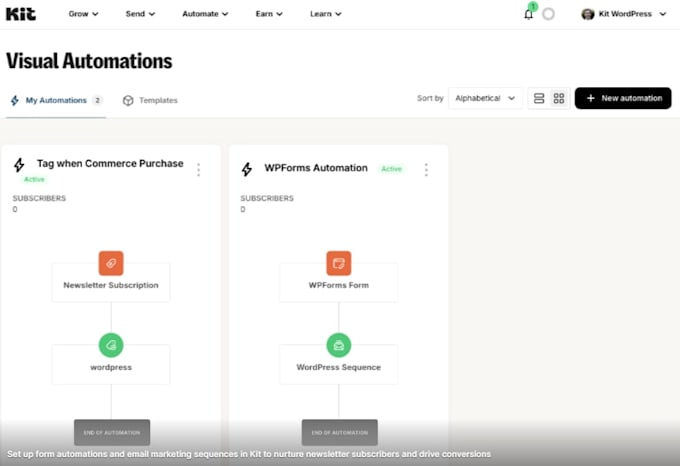Click End of Automation block under wordpress
680x466 pixels.
pyautogui.click(x=112, y=432)
